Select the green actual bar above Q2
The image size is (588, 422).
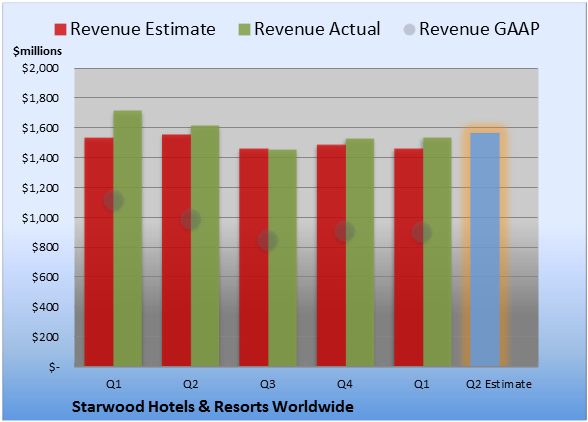(205, 246)
